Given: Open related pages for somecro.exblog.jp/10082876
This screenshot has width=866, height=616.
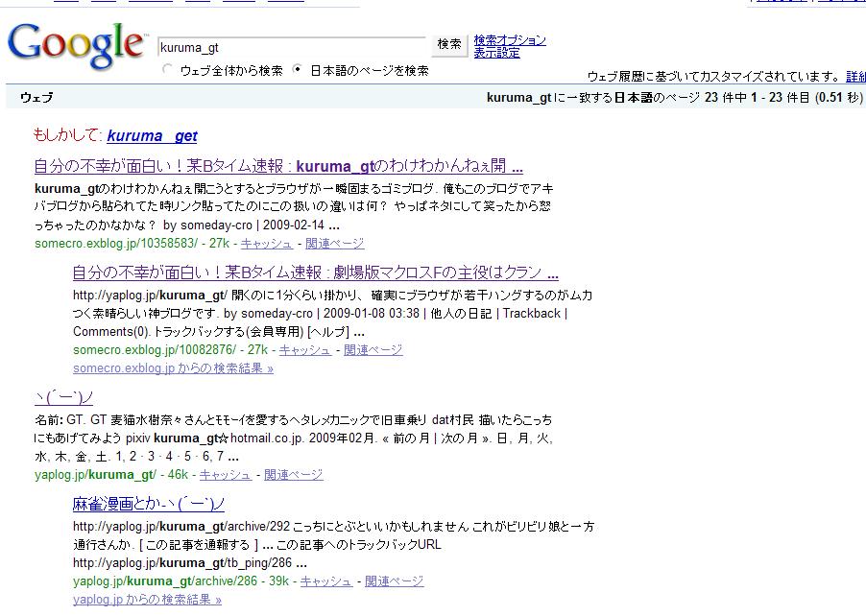Looking at the screenshot, I should pos(373,350).
